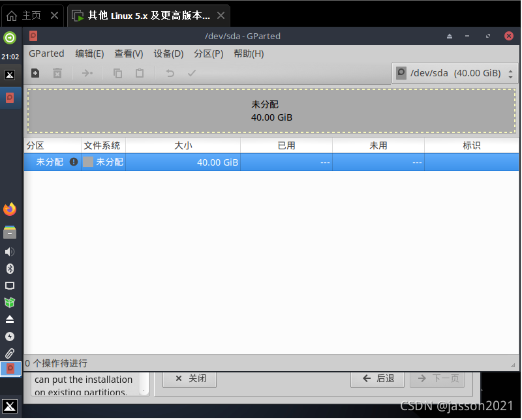
Task: Click the green circular launcher icon in the side panel
Action: tap(10, 38)
